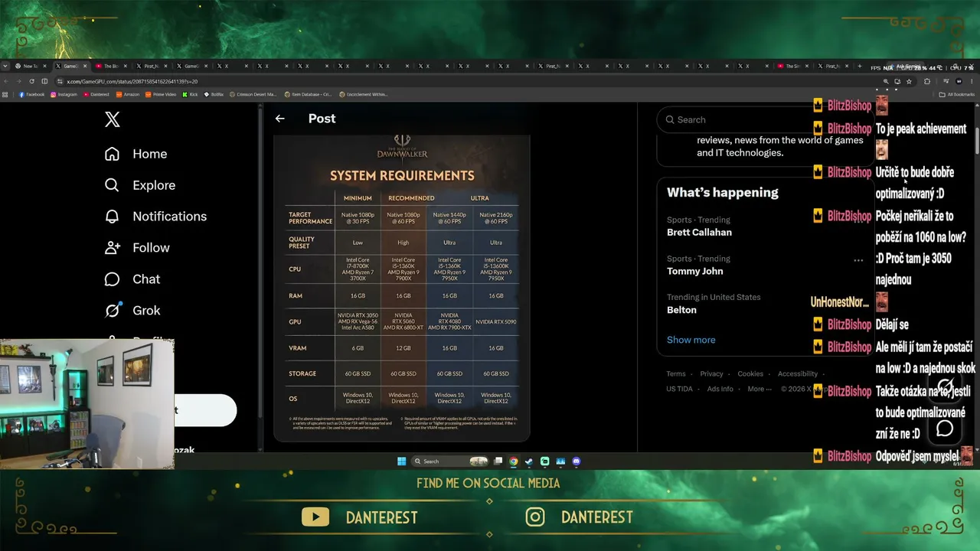The image size is (980, 551).
Task: Open the Windows Start menu
Action: click(401, 461)
